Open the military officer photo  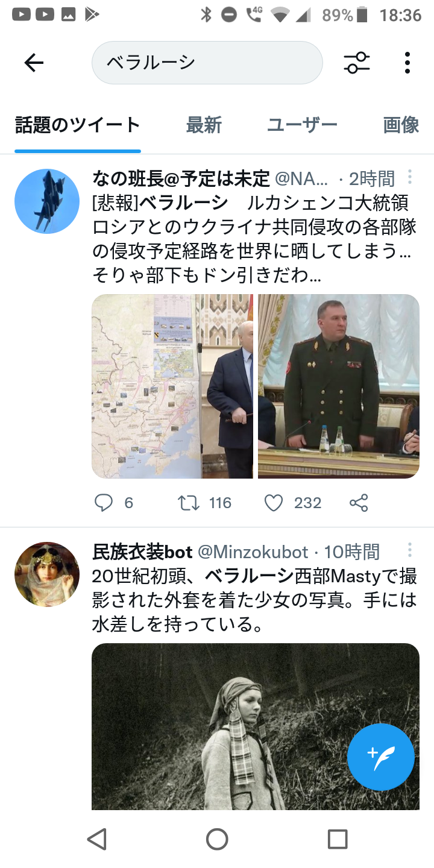(x=339, y=386)
